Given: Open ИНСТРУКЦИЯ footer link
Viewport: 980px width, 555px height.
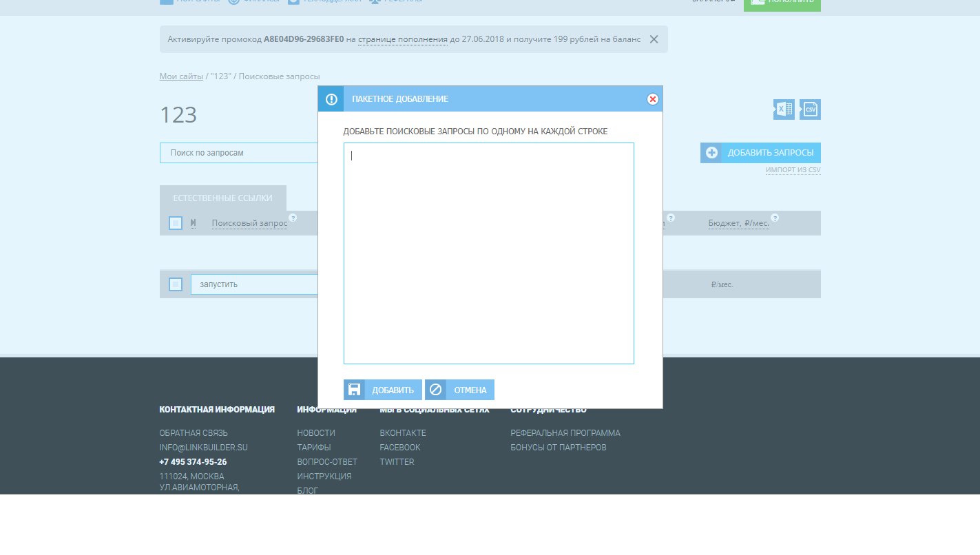Looking at the screenshot, I should [324, 477].
